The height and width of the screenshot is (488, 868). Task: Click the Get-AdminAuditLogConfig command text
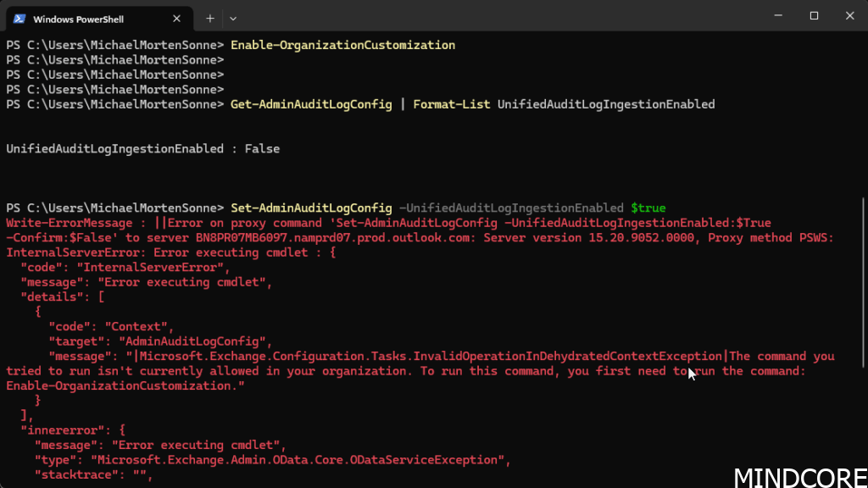click(x=311, y=104)
